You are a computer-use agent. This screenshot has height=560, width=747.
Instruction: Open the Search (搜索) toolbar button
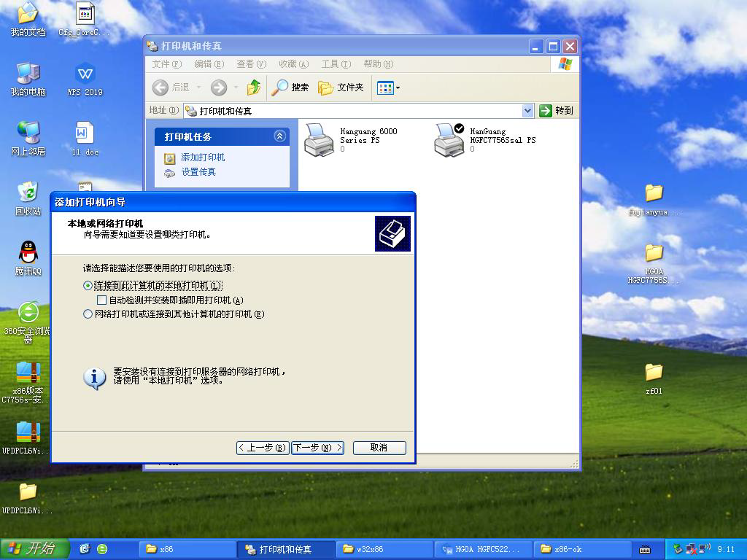[290, 87]
